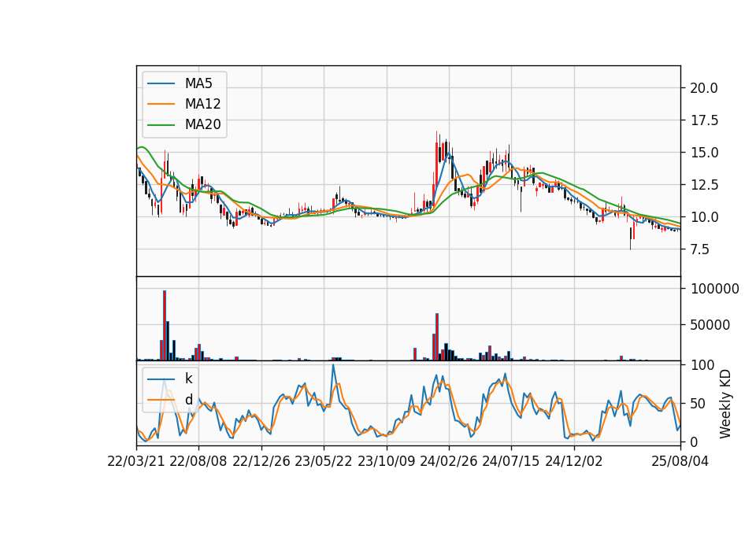Click the orange MA12 legend line sample
This screenshot has width=756, height=543.
(x=161, y=104)
